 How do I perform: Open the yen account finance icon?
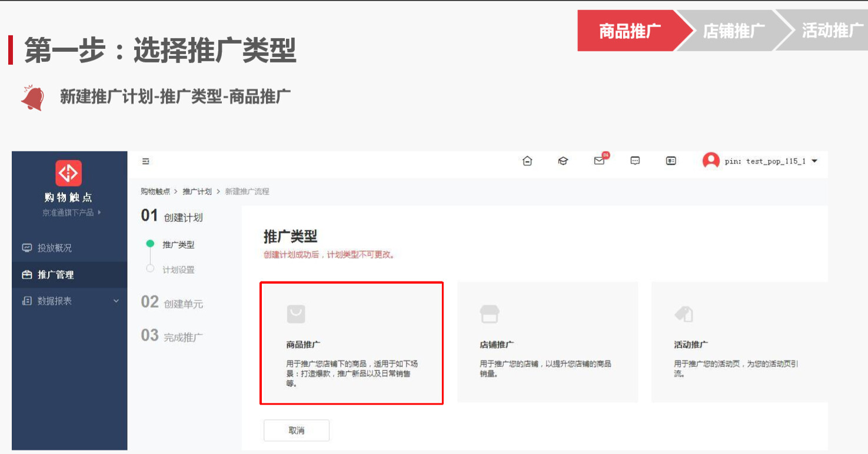[x=671, y=161]
